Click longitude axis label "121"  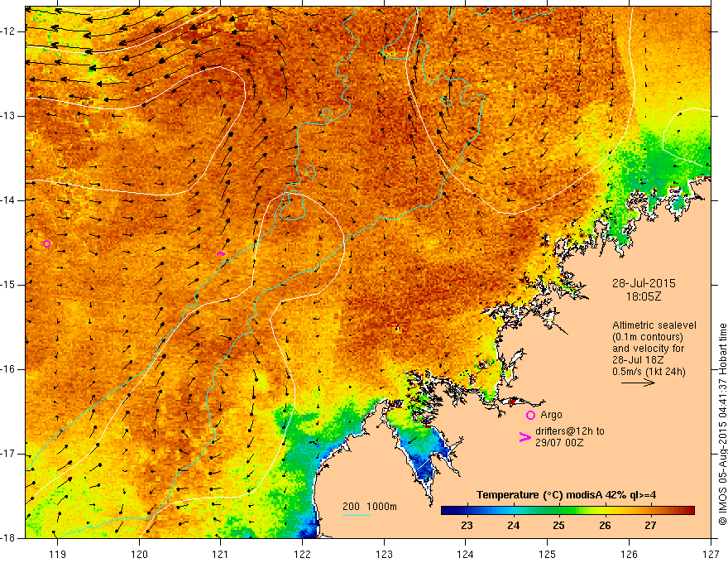pos(221,554)
